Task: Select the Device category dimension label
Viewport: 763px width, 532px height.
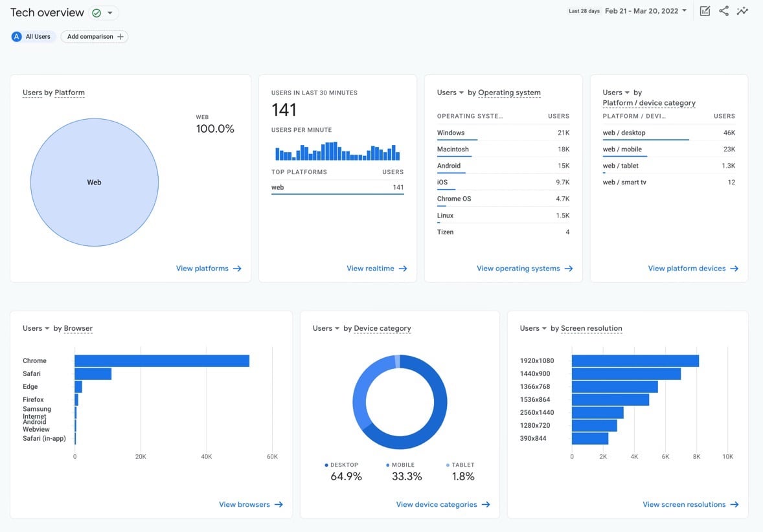Action: pyautogui.click(x=382, y=329)
